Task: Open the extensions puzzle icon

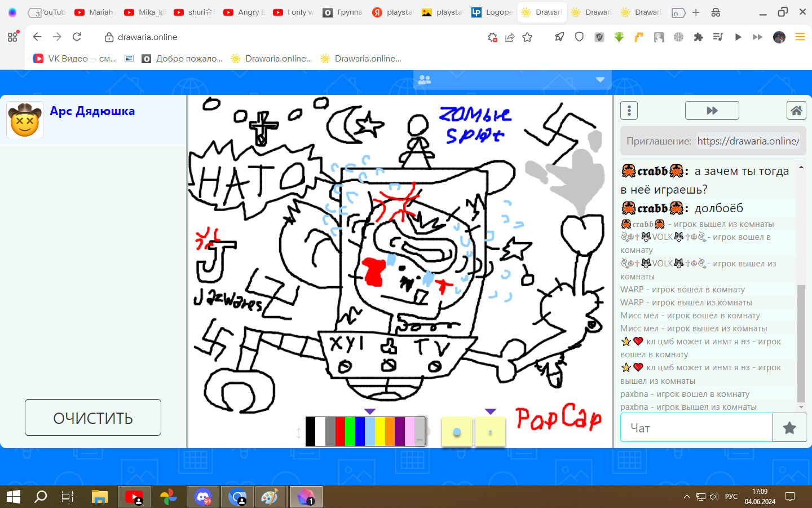Action: pyautogui.click(x=698, y=37)
